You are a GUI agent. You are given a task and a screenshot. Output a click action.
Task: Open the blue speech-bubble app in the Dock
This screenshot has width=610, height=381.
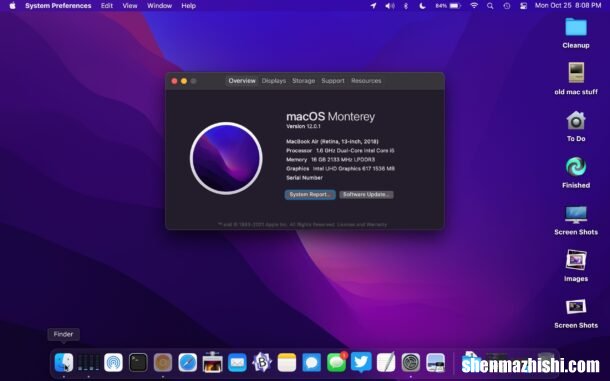(312, 362)
